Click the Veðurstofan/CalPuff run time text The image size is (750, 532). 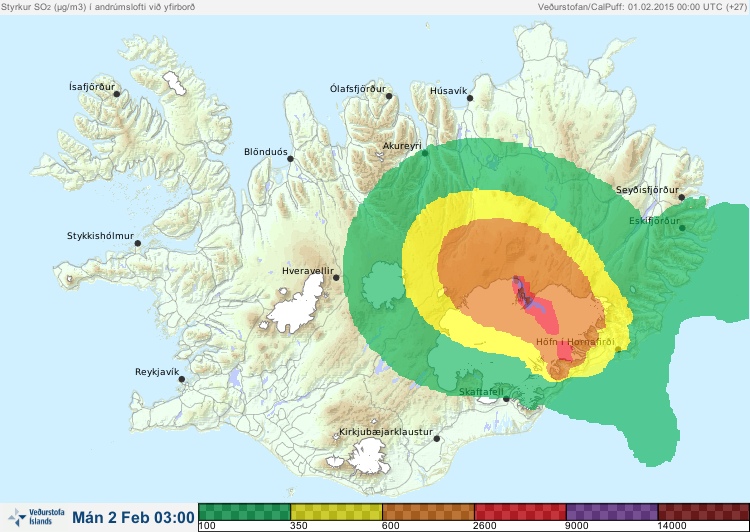pos(642,7)
